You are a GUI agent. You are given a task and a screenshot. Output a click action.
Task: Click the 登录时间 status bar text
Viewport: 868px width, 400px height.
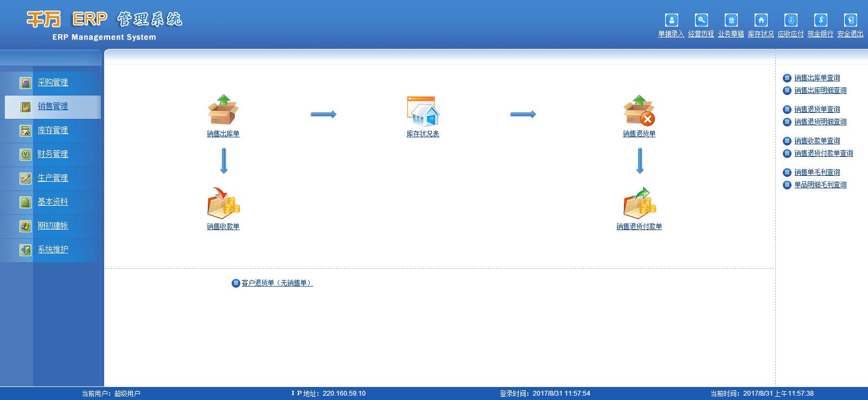[x=545, y=393]
